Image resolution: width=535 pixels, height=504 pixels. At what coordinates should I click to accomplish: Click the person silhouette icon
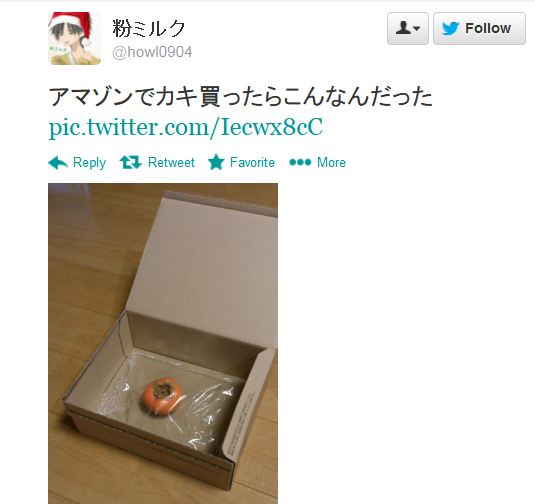tap(403, 28)
